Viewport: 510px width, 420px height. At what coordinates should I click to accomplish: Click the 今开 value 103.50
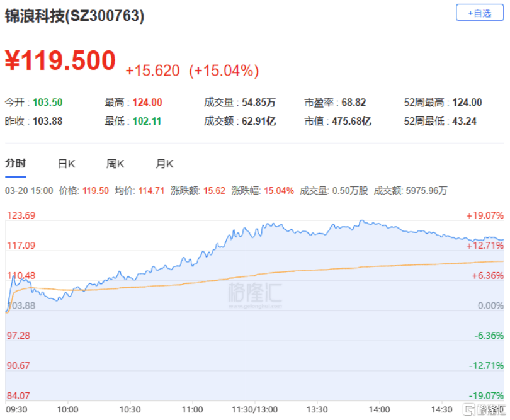(x=47, y=103)
